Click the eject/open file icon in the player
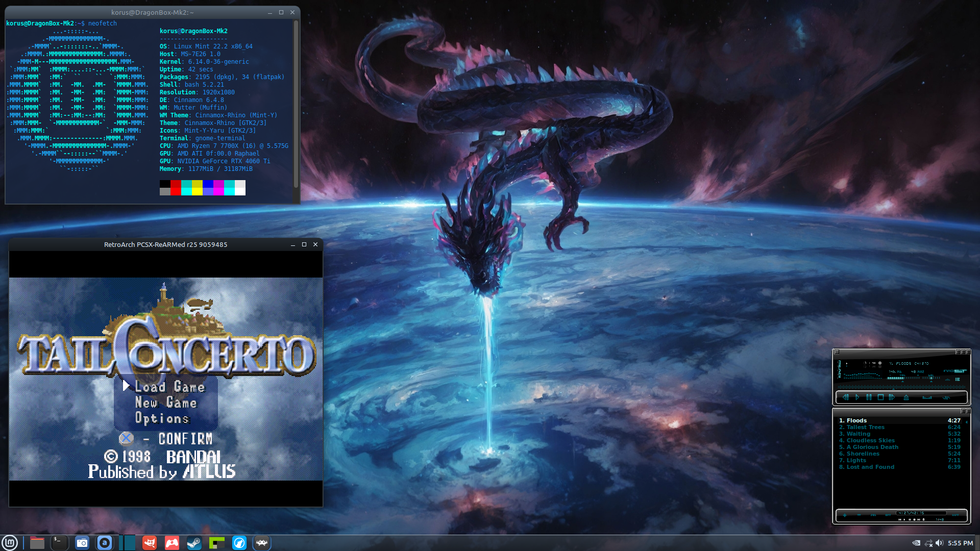This screenshot has width=980, height=551. pyautogui.click(x=906, y=397)
